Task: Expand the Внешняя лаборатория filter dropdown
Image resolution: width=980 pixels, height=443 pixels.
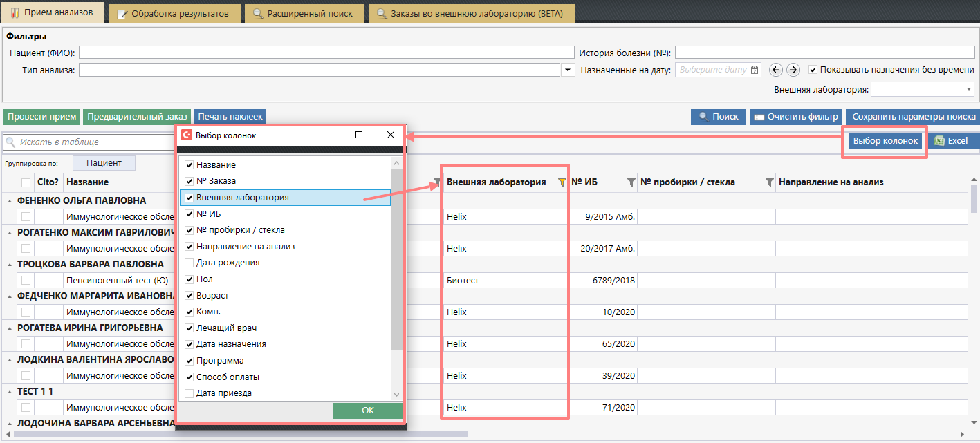Action: coord(968,89)
